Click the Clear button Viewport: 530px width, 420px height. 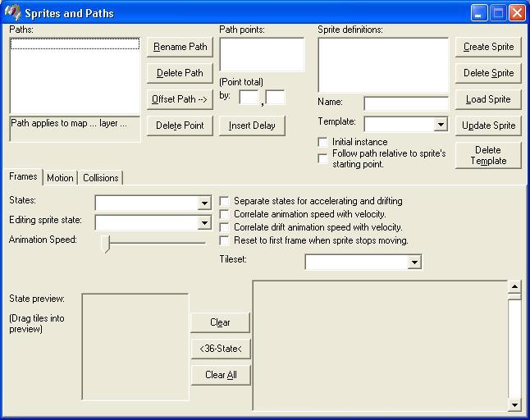tap(221, 322)
